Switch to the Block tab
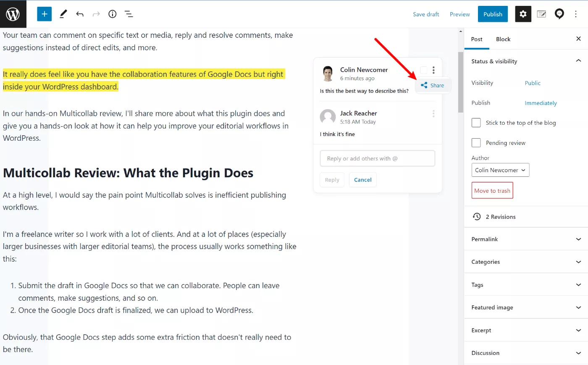The height and width of the screenshot is (365, 588). pos(503,39)
